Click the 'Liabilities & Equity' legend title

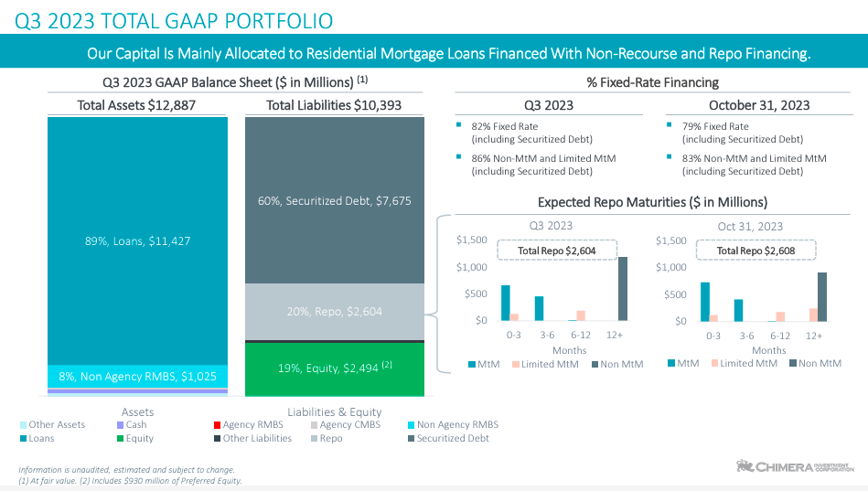click(335, 411)
